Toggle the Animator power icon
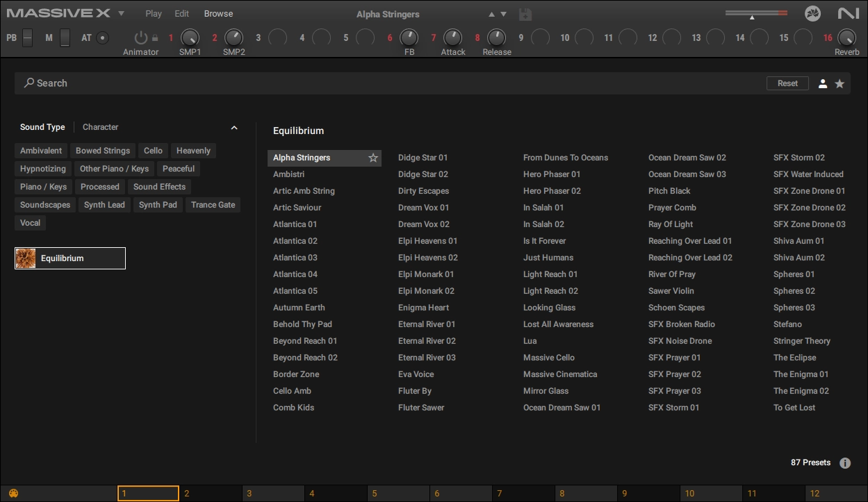The height and width of the screenshot is (502, 868). [x=141, y=38]
